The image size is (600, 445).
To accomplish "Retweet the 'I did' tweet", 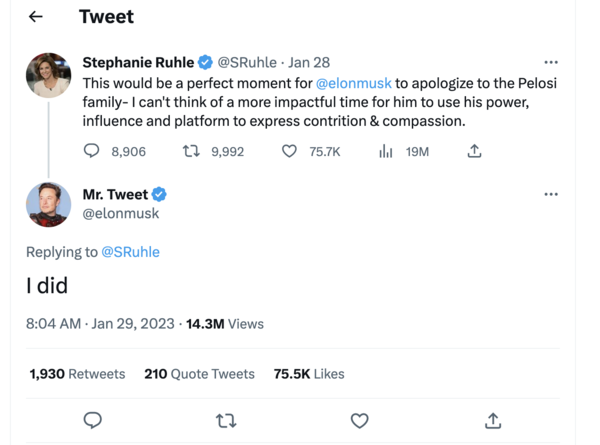I will (226, 420).
